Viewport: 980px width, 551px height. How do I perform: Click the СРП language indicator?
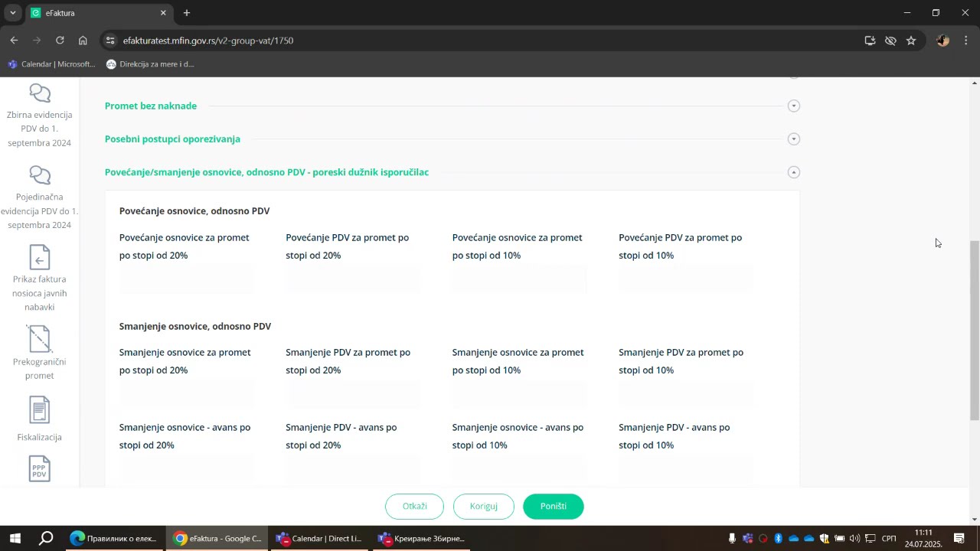pos(889,539)
